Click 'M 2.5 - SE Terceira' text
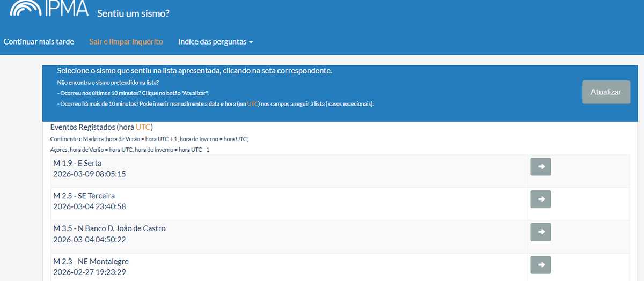Image resolution: width=644 pixels, height=281 pixels. (x=84, y=196)
